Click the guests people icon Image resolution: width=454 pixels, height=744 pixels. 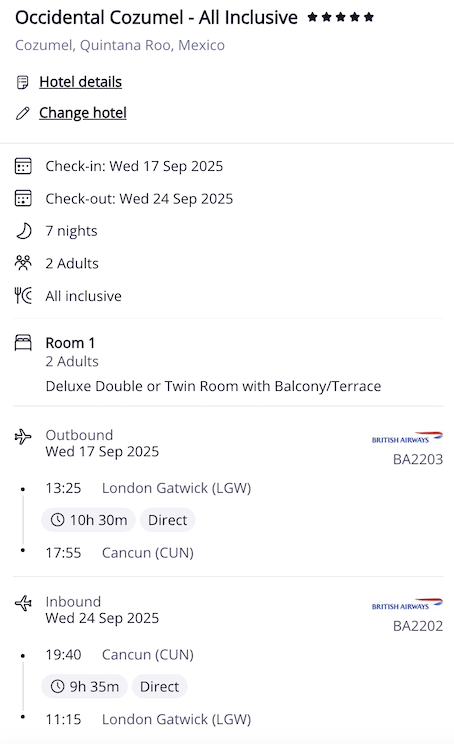pos(23,263)
